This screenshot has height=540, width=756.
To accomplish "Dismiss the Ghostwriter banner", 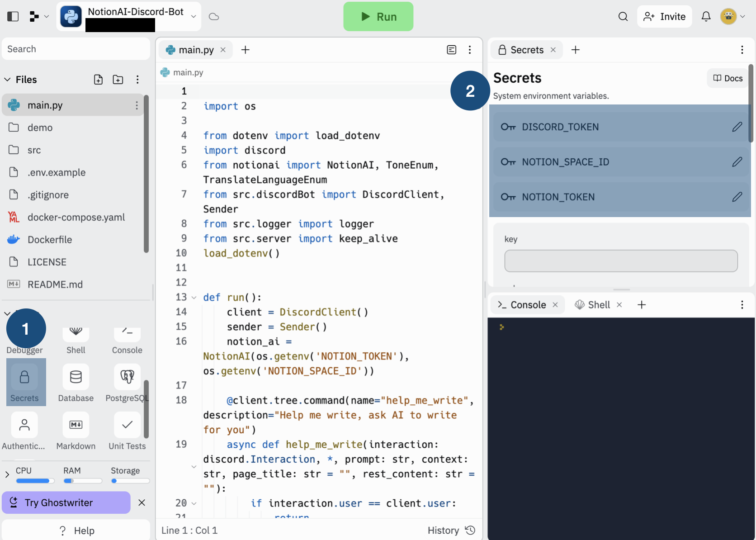I will (x=142, y=502).
